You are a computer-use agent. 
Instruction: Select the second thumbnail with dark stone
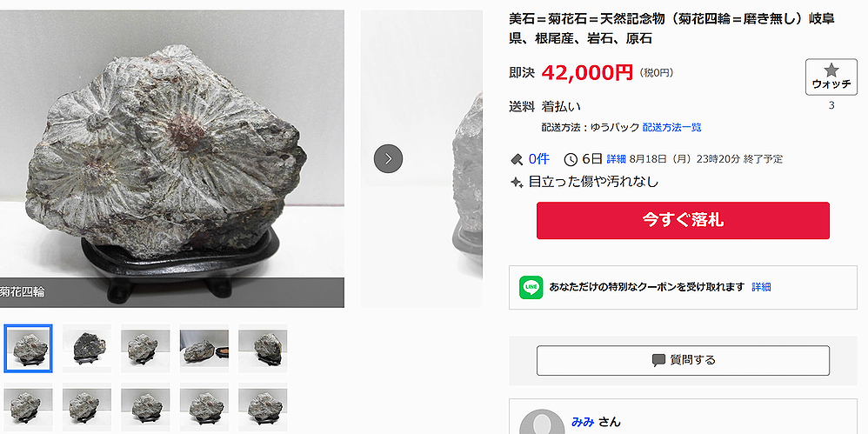point(87,348)
